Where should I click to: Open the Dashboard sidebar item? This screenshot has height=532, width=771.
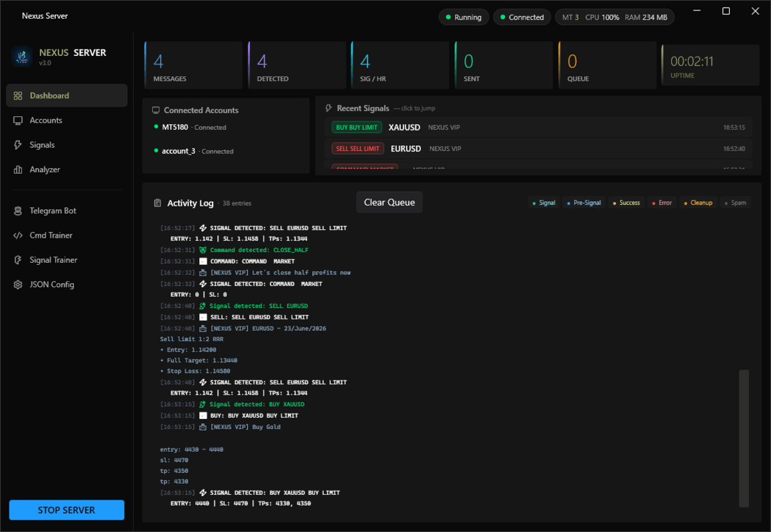pos(67,96)
